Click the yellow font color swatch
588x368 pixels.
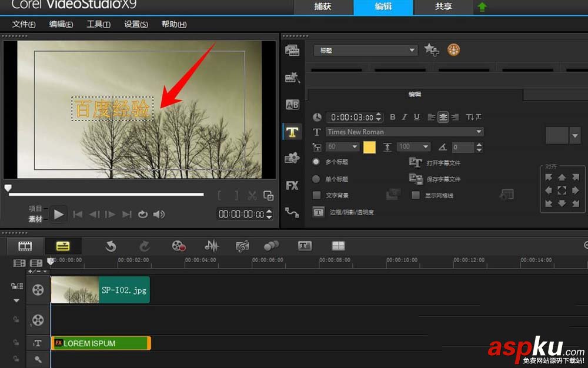click(369, 147)
